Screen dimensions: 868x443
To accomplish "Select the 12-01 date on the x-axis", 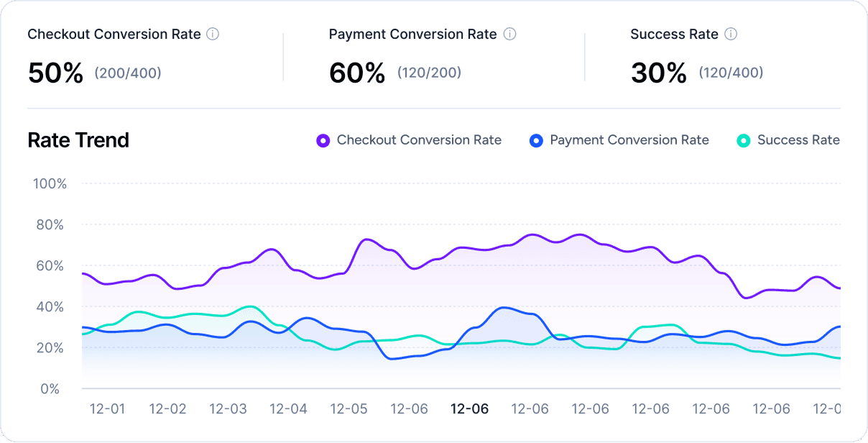I will 107,409.
